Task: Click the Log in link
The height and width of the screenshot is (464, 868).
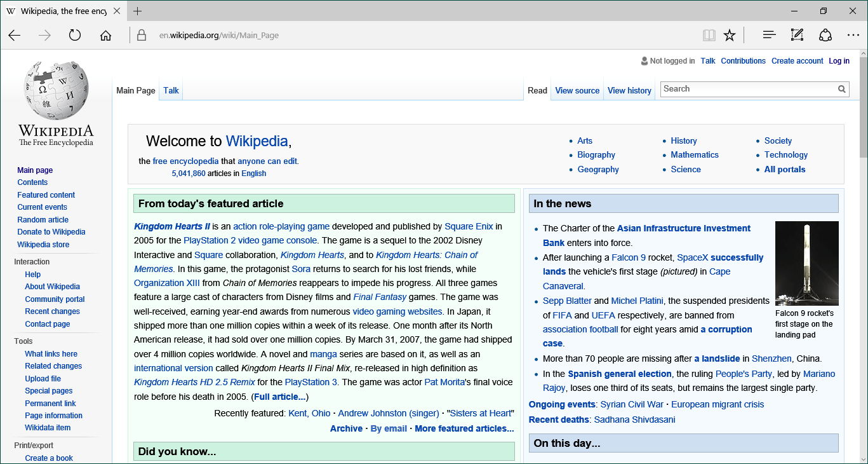Action: point(839,61)
